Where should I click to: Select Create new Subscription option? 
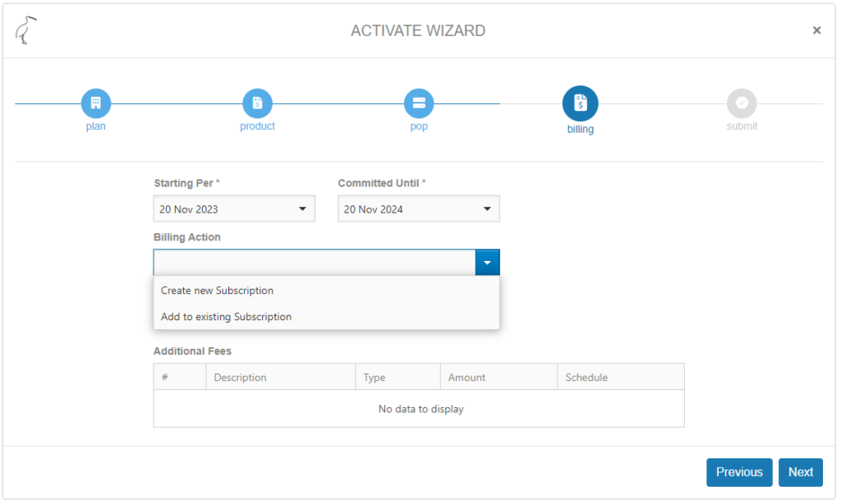pos(218,291)
